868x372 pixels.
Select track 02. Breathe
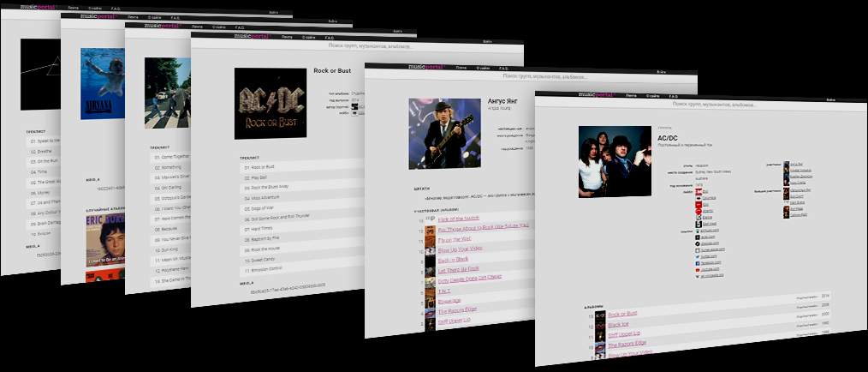43,151
